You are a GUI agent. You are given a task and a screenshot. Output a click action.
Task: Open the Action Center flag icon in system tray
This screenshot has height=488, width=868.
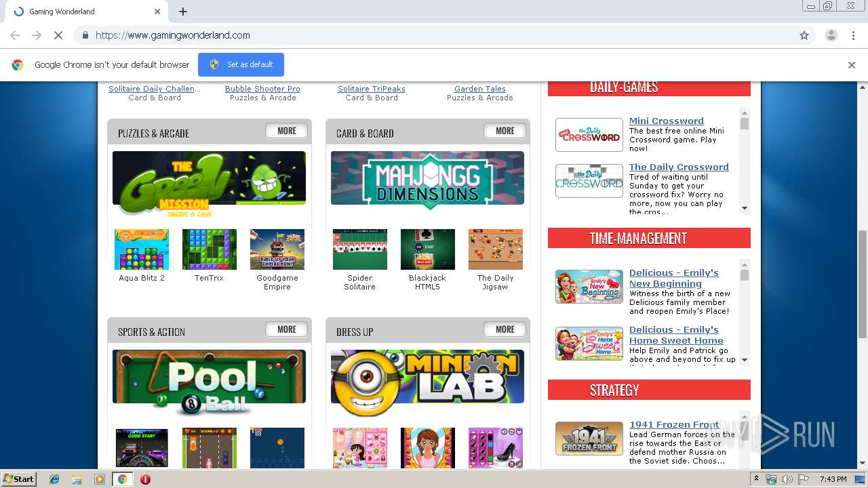pyautogui.click(x=803, y=479)
